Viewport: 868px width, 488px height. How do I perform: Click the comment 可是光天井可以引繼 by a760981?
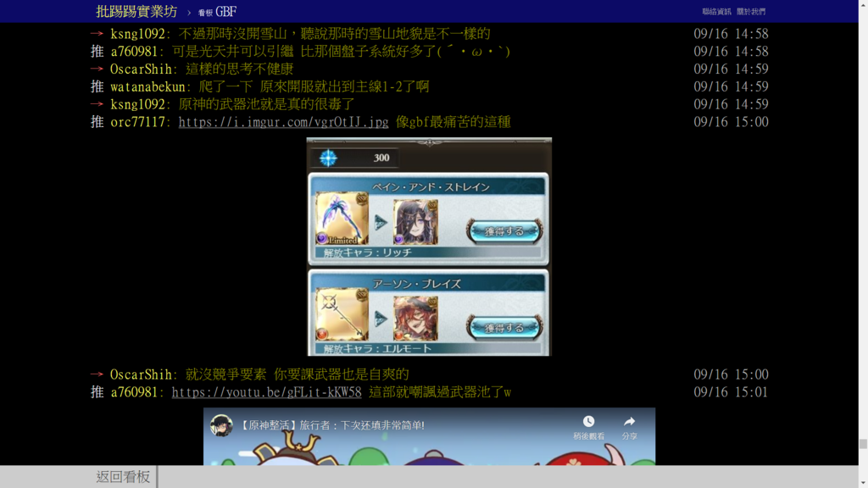pyautogui.click(x=341, y=51)
